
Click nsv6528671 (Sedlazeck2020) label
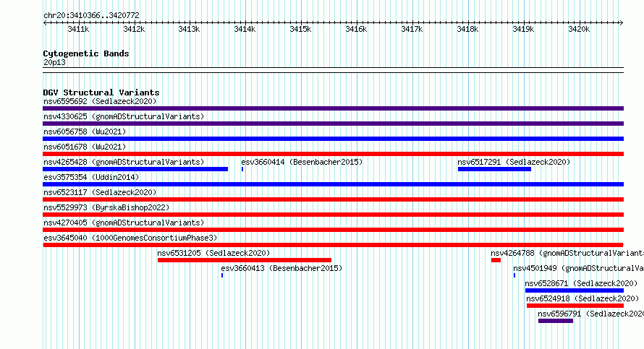click(x=581, y=283)
